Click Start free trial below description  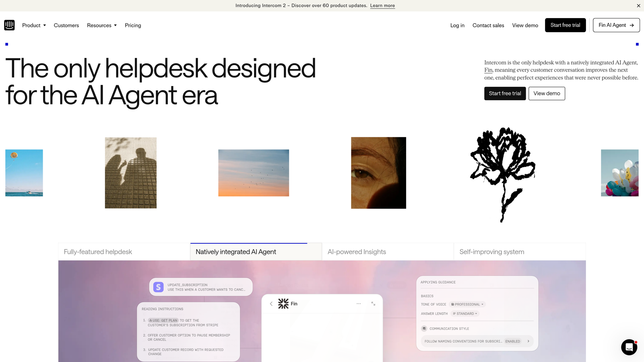(505, 93)
